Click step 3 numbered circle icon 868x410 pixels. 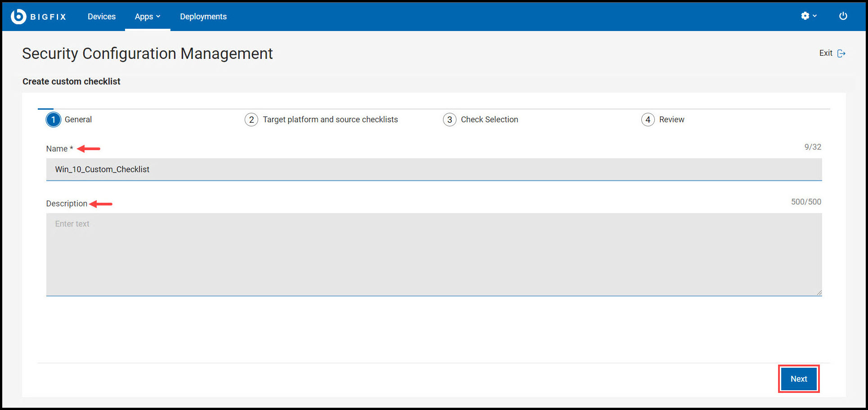pyautogui.click(x=449, y=120)
